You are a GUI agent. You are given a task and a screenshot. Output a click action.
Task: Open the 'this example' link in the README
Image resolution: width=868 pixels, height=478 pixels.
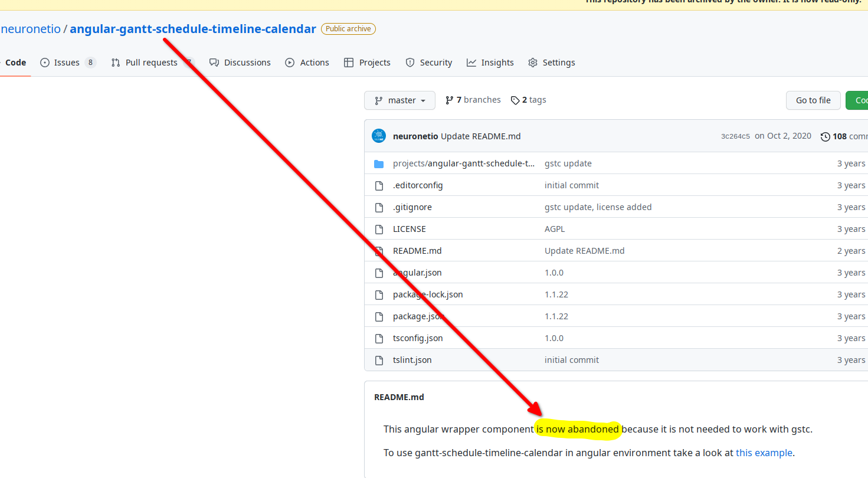764,453
